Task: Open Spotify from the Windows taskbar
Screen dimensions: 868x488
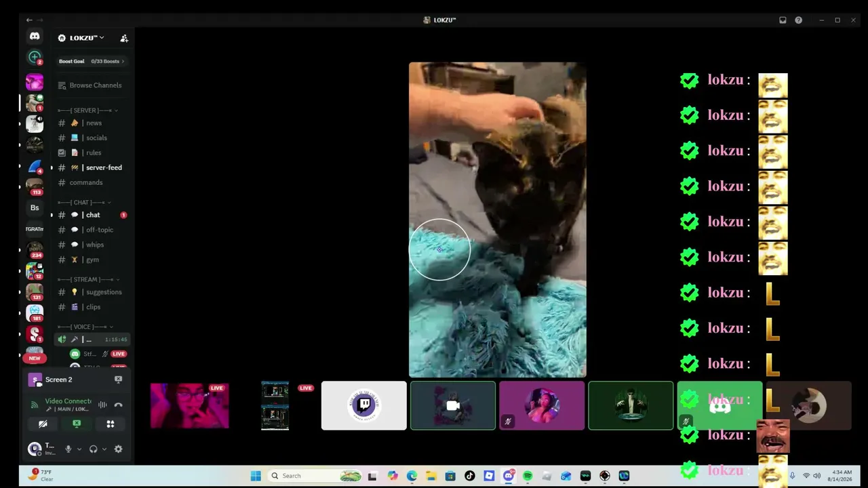Action: click(528, 476)
